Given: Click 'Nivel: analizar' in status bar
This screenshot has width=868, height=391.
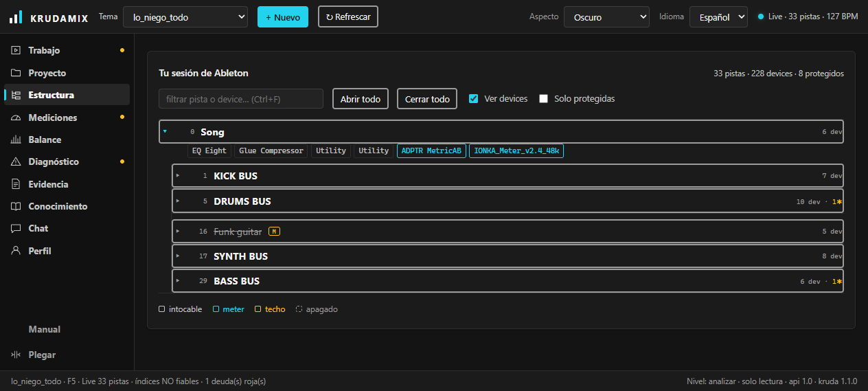Looking at the screenshot, I should [711, 381].
